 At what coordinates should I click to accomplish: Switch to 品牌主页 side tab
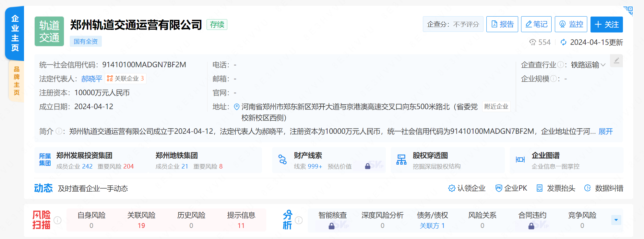(x=17, y=81)
